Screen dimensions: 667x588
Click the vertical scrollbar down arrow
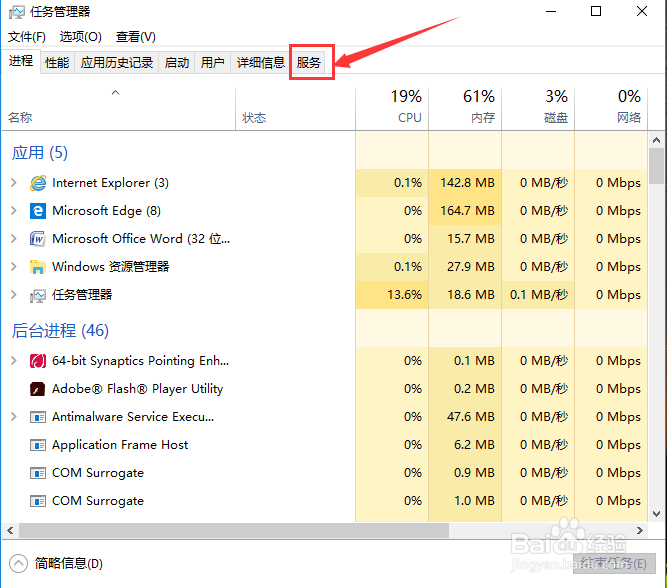(656, 514)
